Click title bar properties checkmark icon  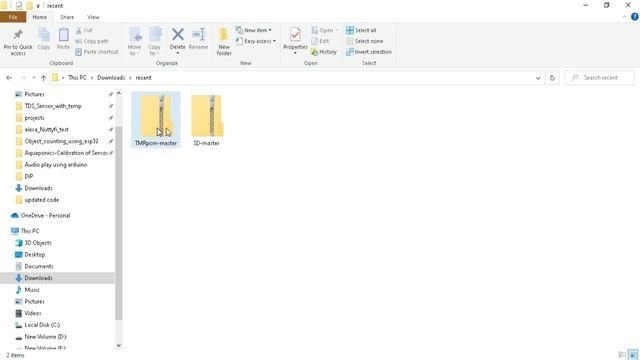click(x=19, y=6)
